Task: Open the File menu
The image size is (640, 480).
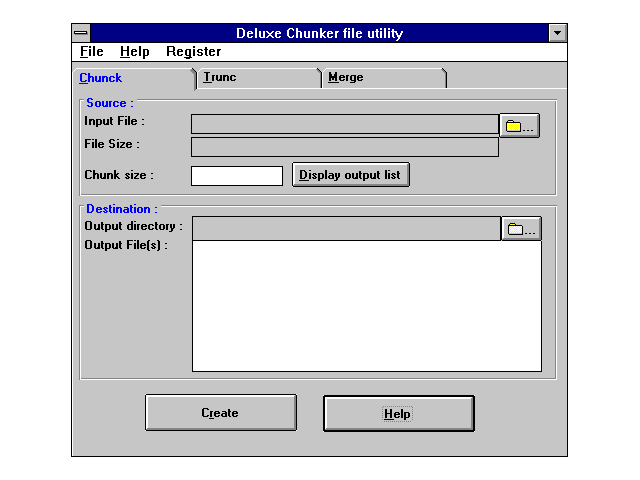Action: [91, 52]
